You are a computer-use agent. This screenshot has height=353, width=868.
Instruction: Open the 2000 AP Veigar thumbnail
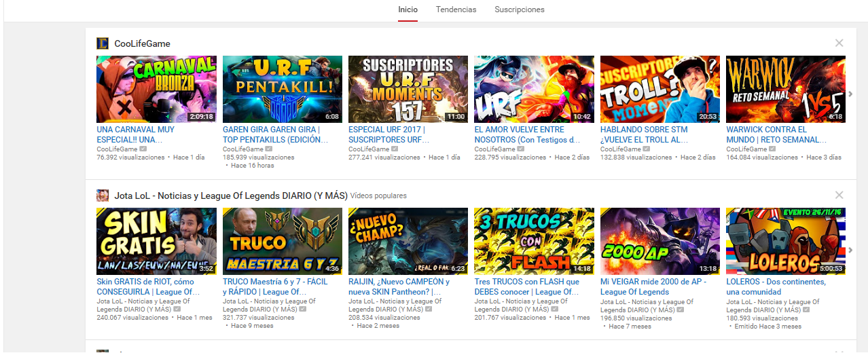(x=659, y=241)
